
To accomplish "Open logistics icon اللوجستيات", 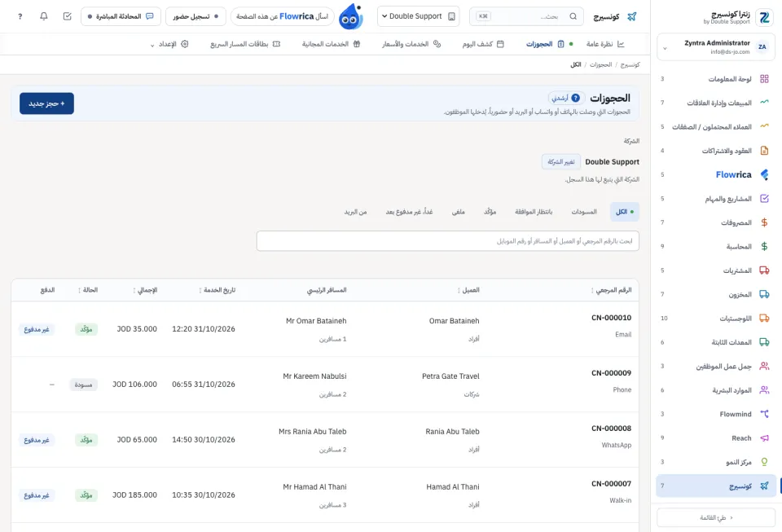I will (764, 318).
